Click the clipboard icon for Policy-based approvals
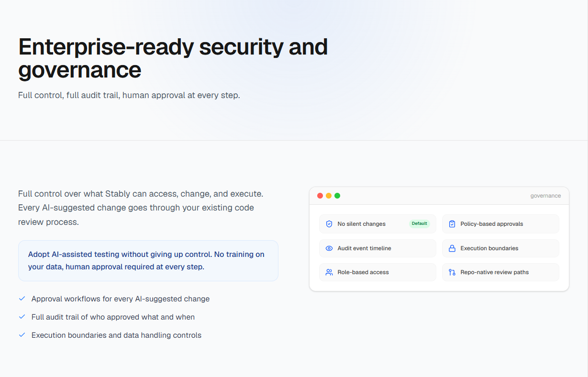 (452, 224)
